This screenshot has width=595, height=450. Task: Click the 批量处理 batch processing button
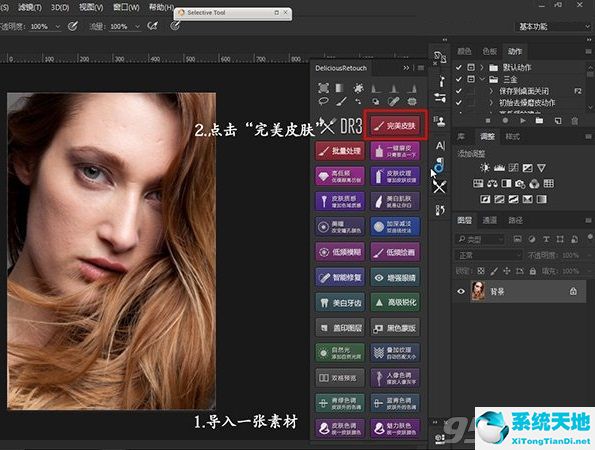click(340, 151)
